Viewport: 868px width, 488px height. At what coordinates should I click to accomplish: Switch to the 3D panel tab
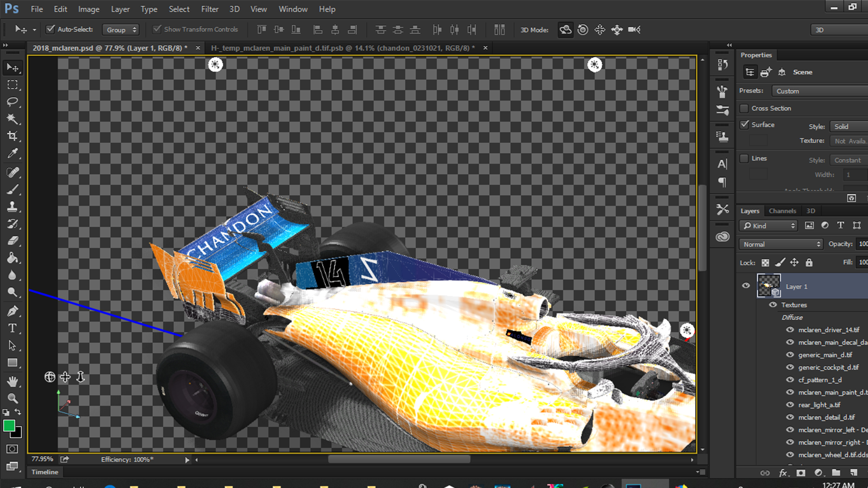click(811, 211)
